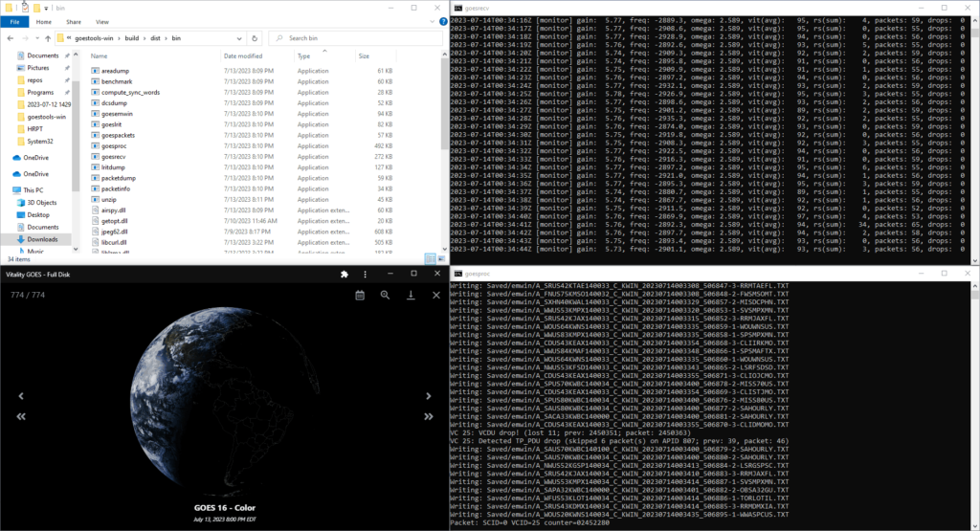Image resolution: width=980 pixels, height=531 pixels.
Task: Expand the Explorer ribbon chevron
Action: [x=432, y=21]
